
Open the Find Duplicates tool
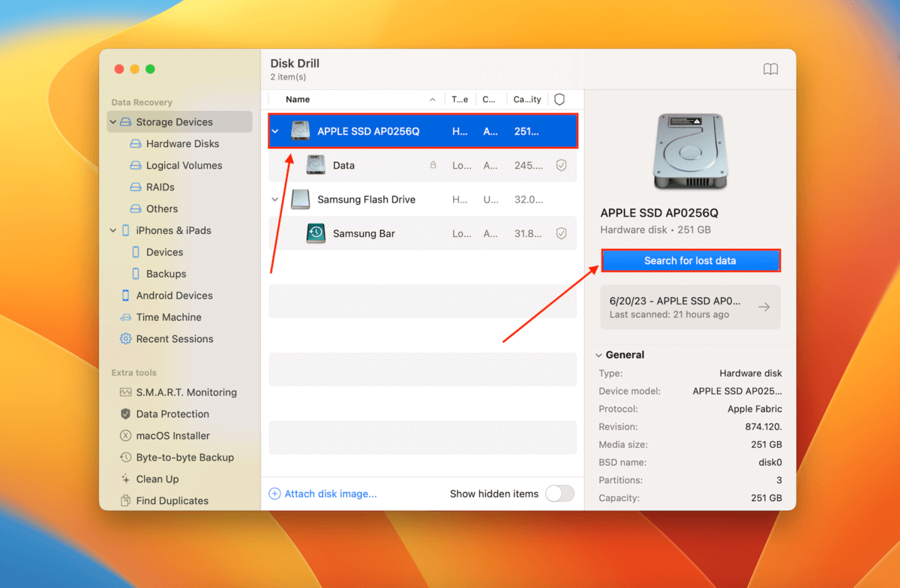coord(172,501)
